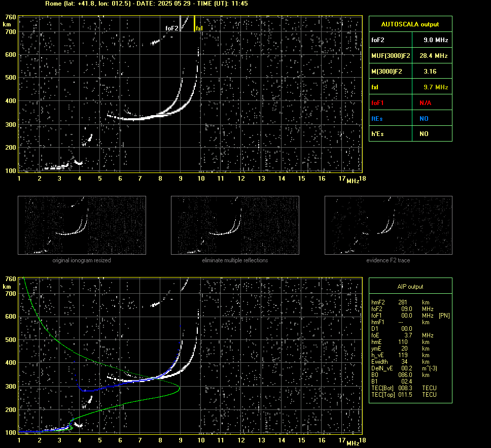This screenshot has width=491, height=448.
Task: Click the green electron density profile peak
Action: pyautogui.click(x=180, y=389)
